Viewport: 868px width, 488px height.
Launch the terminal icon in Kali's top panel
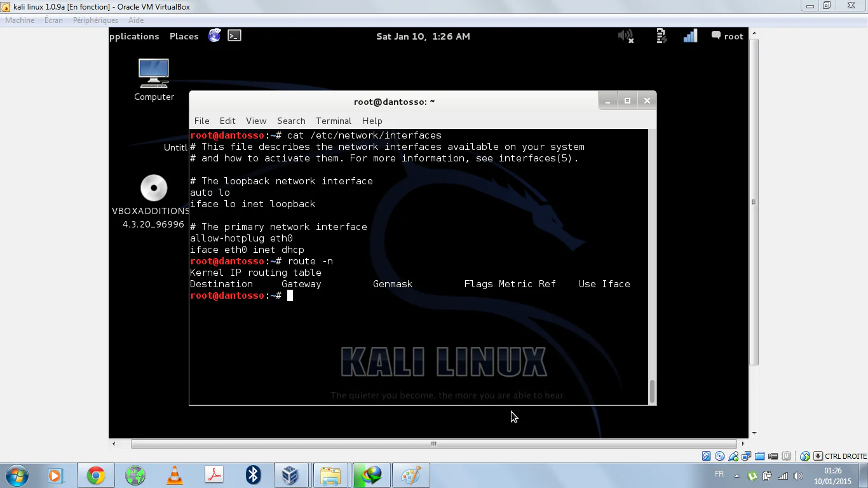coord(234,36)
